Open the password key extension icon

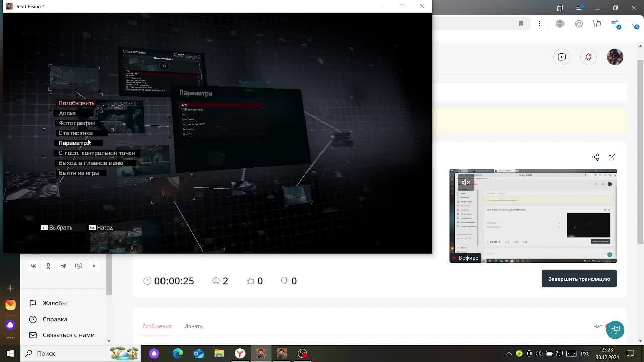click(597, 24)
